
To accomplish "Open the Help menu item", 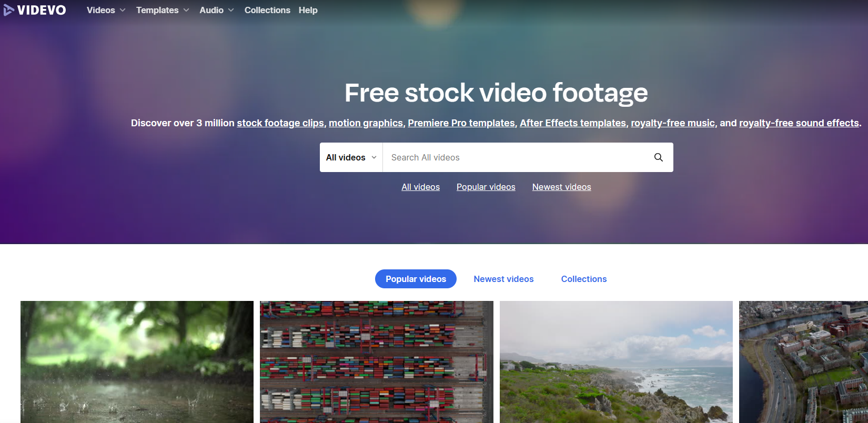I will [308, 10].
